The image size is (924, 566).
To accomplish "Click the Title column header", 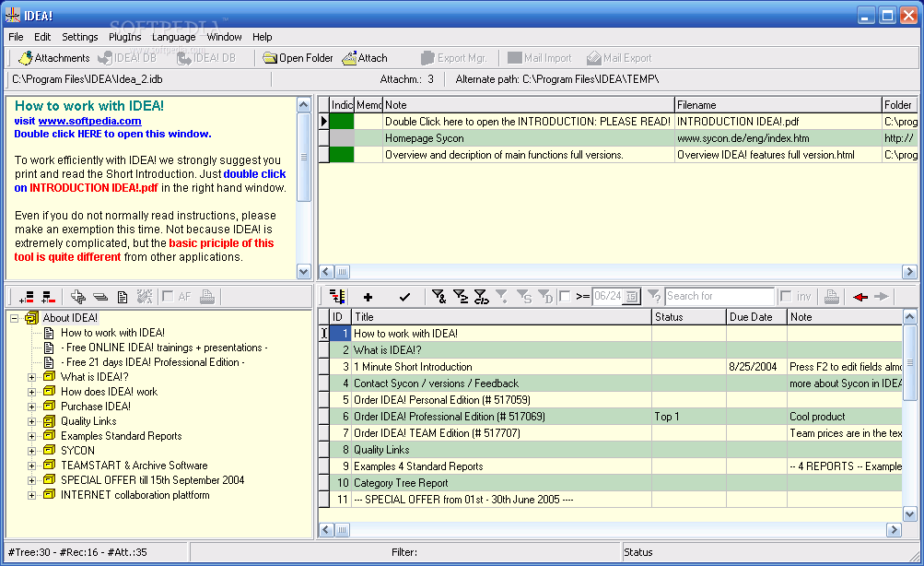I will point(502,316).
